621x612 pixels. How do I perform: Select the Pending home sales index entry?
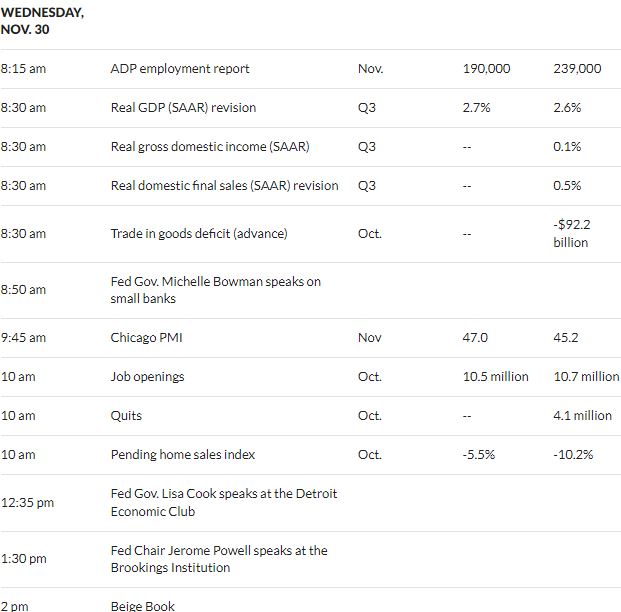(183, 454)
